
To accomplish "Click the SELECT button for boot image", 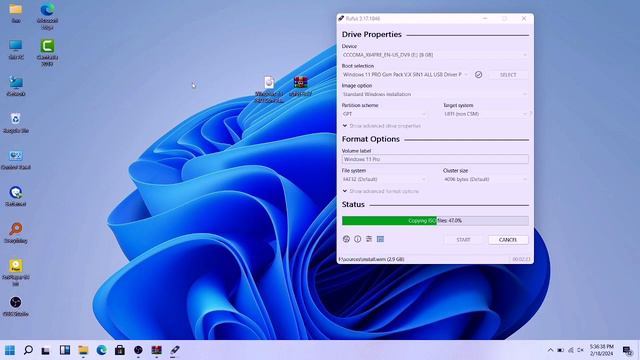I will pyautogui.click(x=508, y=75).
